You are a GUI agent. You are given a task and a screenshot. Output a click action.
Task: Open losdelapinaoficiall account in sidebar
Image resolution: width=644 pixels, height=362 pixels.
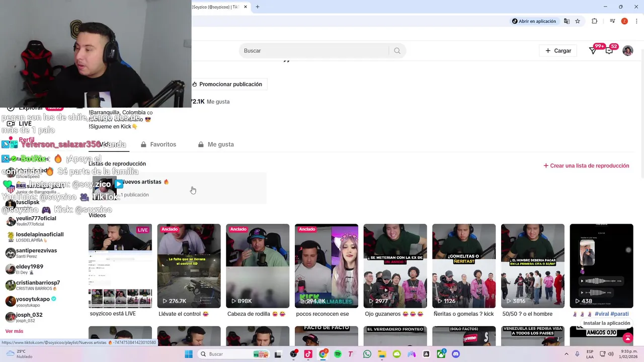click(35, 237)
